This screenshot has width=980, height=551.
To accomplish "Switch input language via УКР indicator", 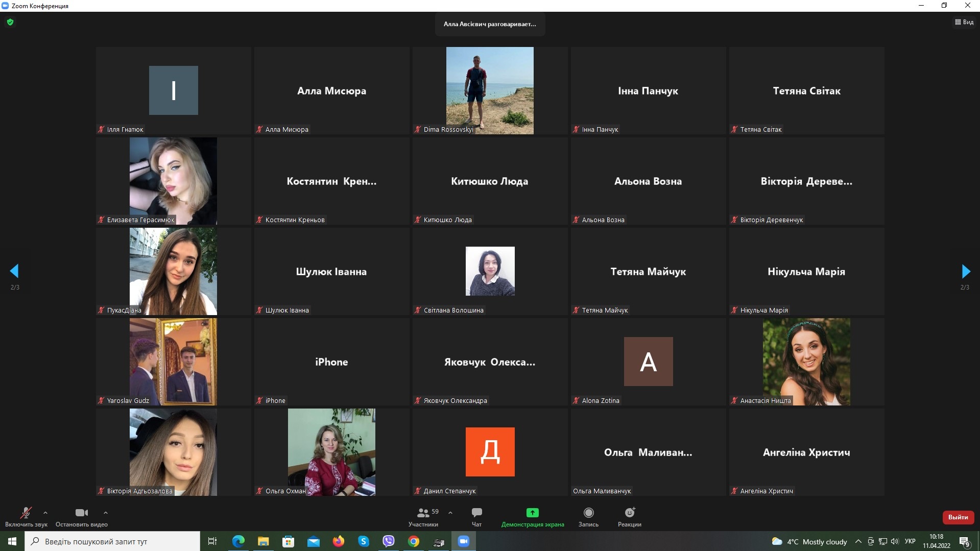I will click(x=910, y=541).
